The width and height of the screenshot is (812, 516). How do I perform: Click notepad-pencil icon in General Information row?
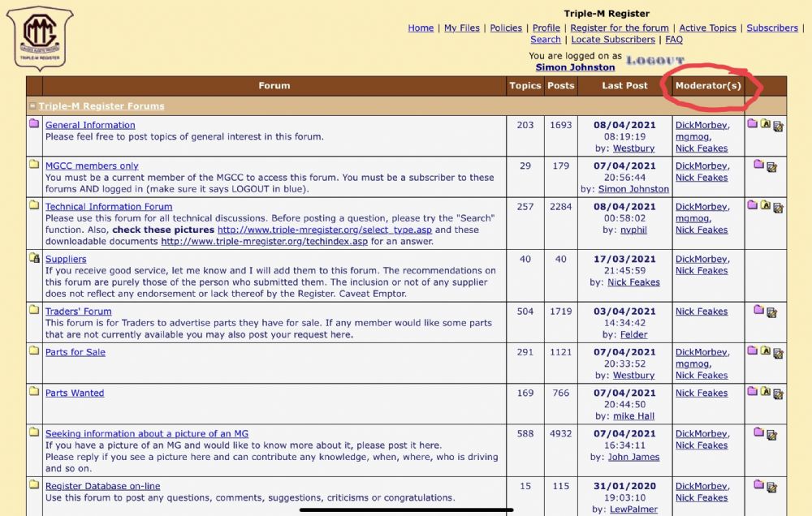click(x=778, y=127)
